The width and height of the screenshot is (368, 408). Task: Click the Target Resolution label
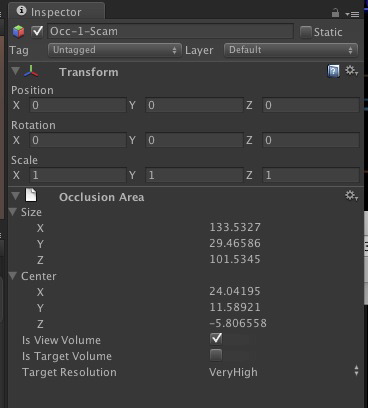pos(69,372)
